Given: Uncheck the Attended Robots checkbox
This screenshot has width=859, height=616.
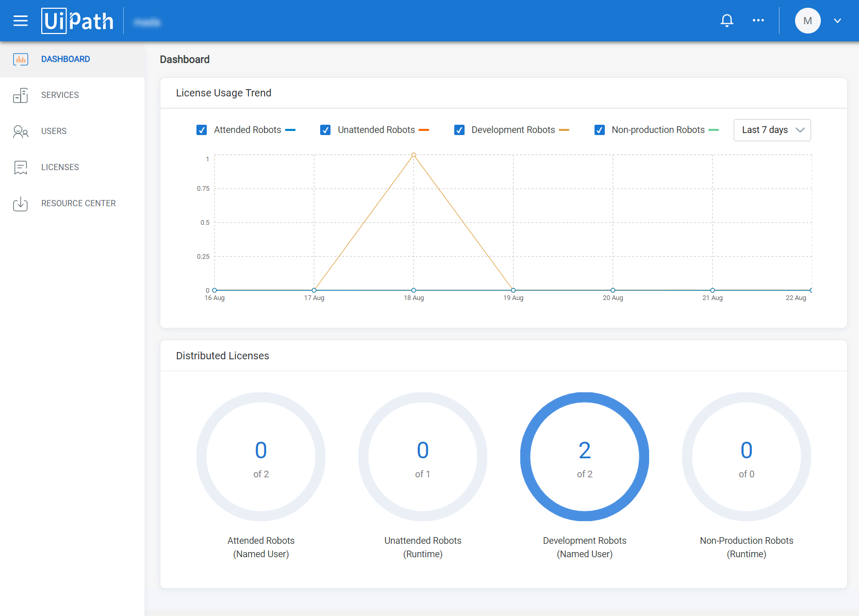Looking at the screenshot, I should pos(202,130).
